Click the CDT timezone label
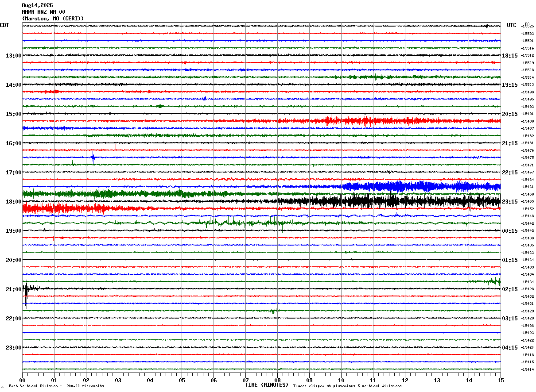Image resolution: width=536 pixels, height=392 pixels. tap(4, 25)
